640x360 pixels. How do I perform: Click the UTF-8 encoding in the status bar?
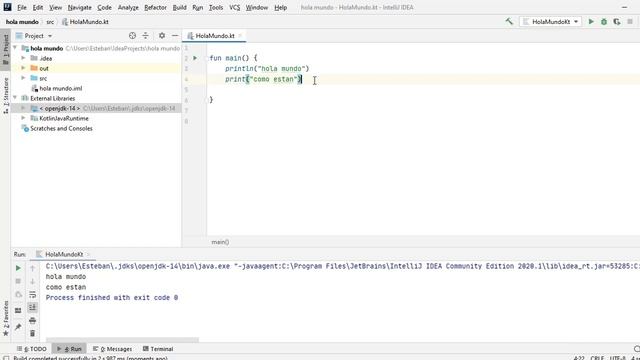point(617,358)
